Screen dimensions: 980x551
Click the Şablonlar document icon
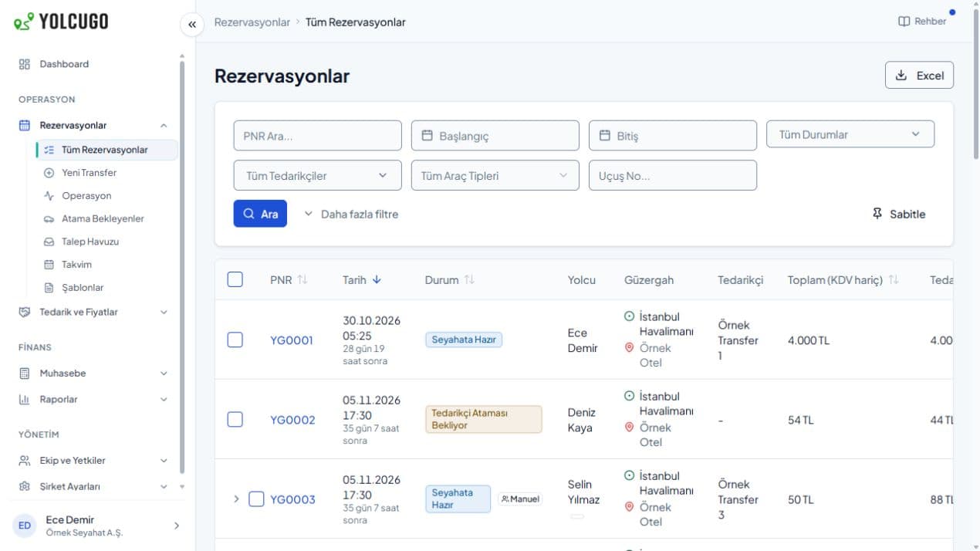click(49, 288)
